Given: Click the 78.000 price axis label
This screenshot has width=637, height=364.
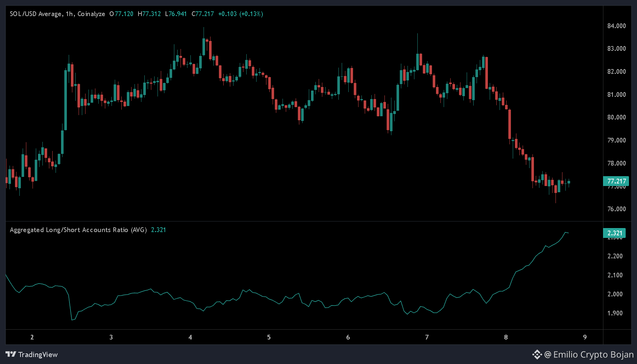Looking at the screenshot, I should point(617,163).
